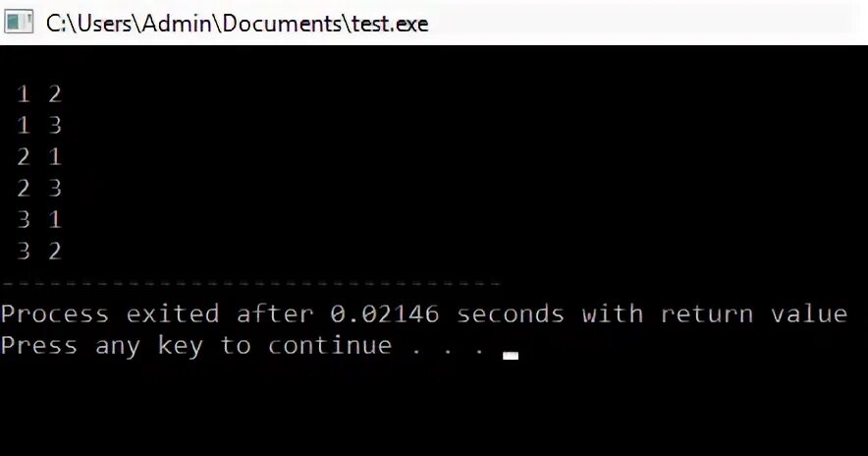Click empty title bar space beside test.exe

click(636, 23)
